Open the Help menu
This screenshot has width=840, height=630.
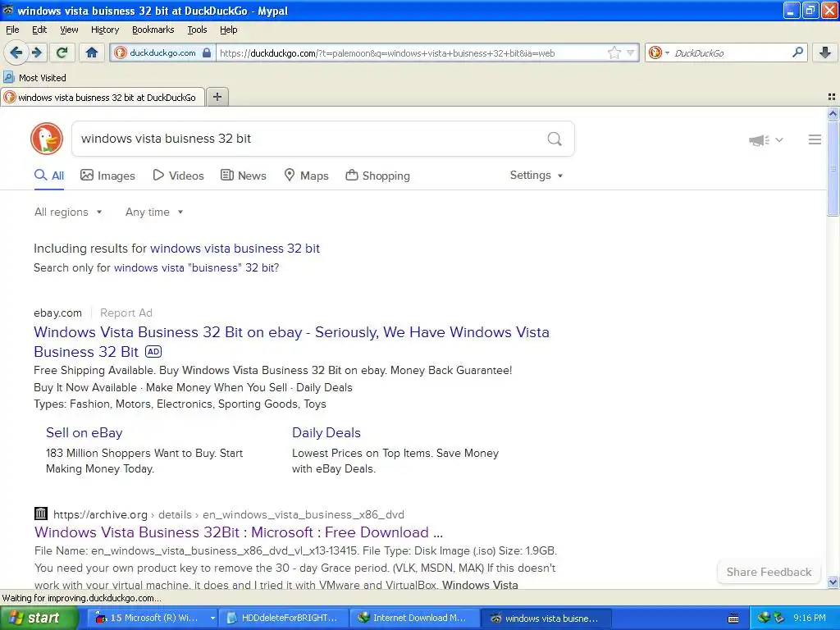[228, 30]
